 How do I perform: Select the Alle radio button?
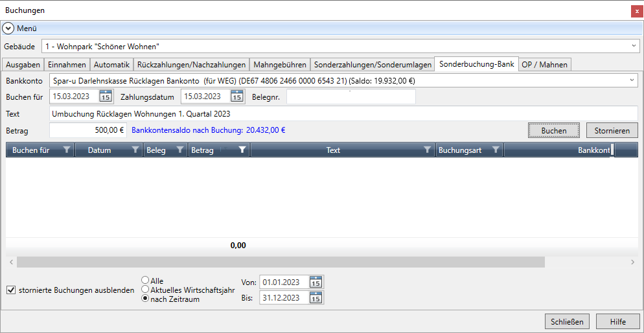[x=145, y=281]
